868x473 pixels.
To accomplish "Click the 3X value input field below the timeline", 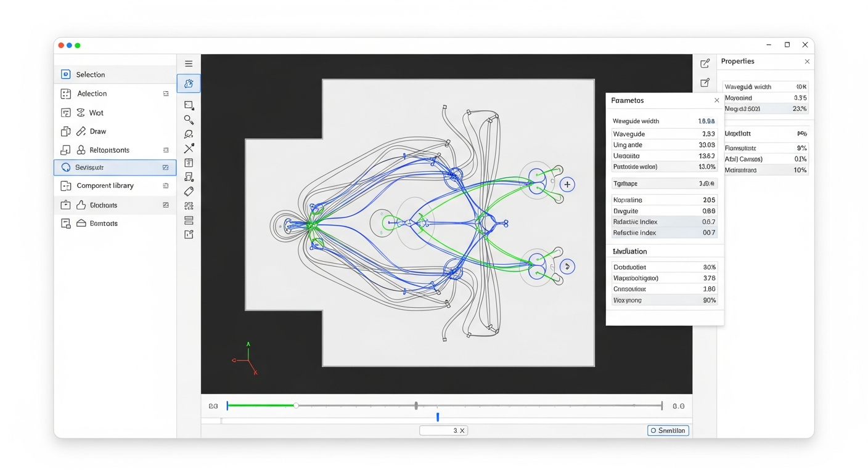I will coord(443,430).
